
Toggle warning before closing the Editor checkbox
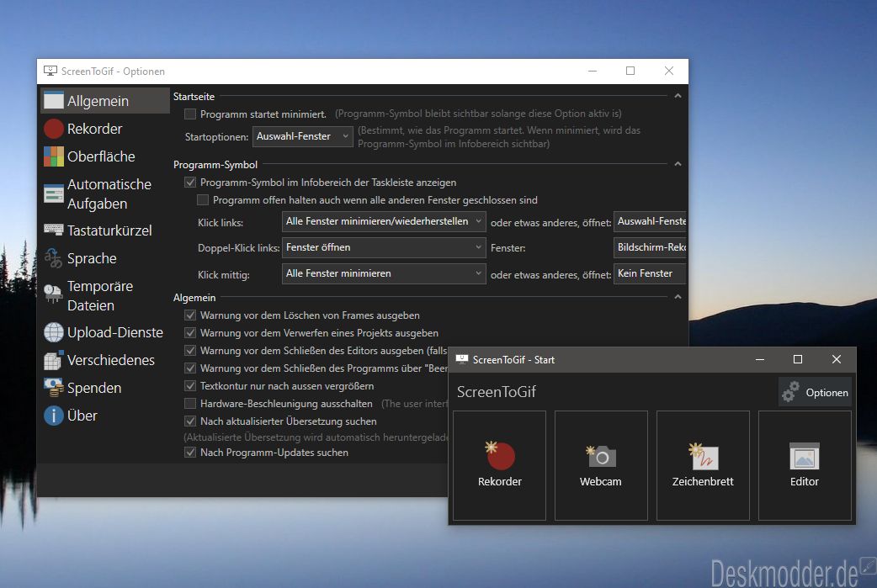(x=190, y=351)
